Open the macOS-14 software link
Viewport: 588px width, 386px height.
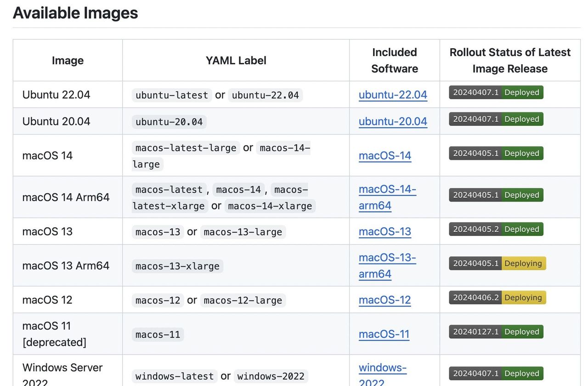385,156
